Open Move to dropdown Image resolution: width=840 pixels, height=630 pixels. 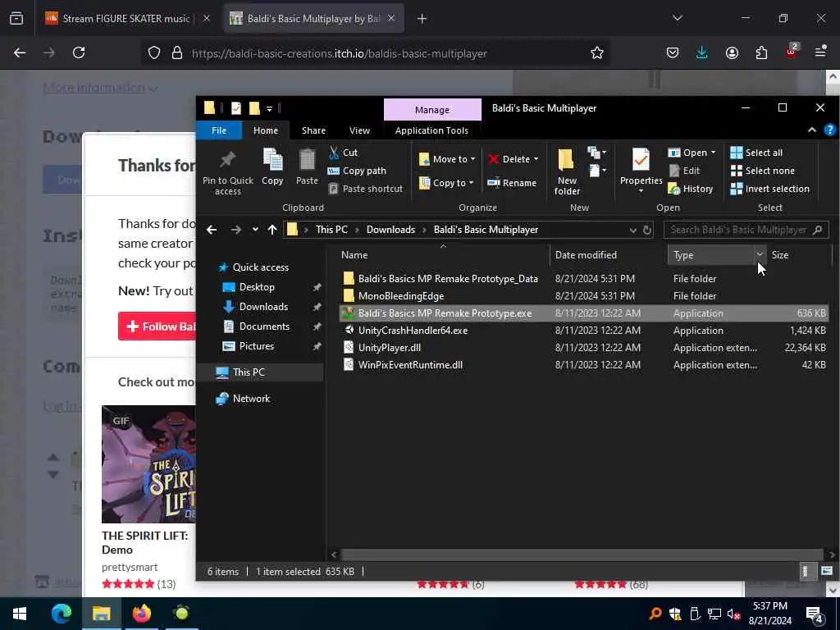click(x=447, y=159)
